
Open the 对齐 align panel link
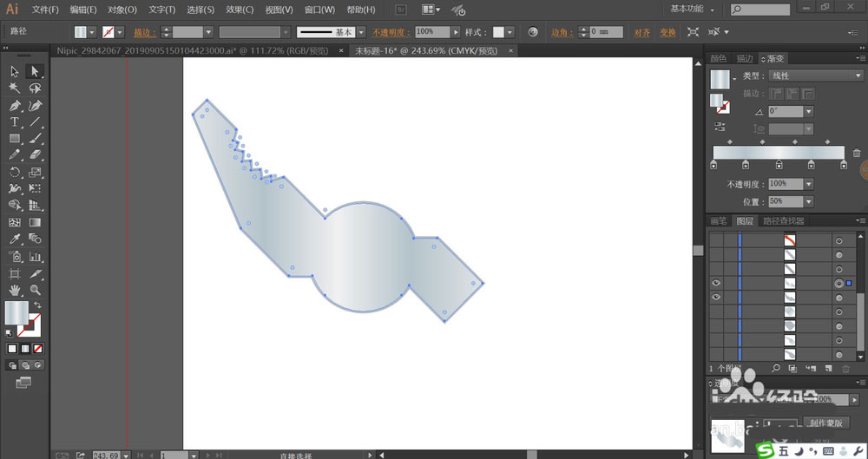point(642,33)
